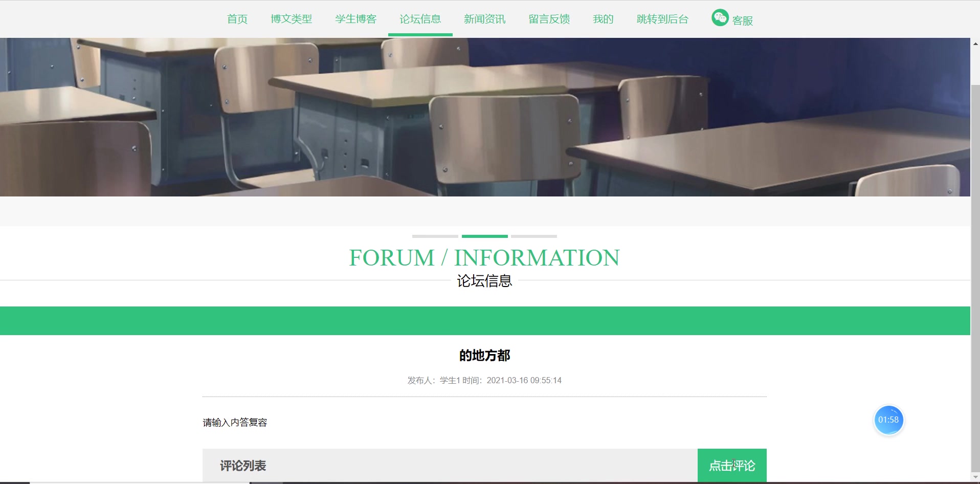Select the third carousel indicator bar
Image resolution: width=980 pixels, height=484 pixels.
(x=533, y=236)
